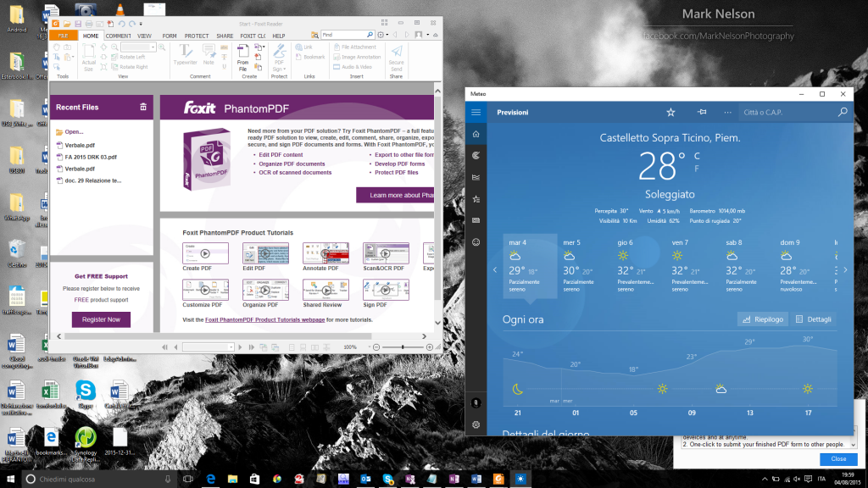Screen dimensions: 868x488
Task: Click File Attachment in the Insert group
Action: click(x=355, y=47)
